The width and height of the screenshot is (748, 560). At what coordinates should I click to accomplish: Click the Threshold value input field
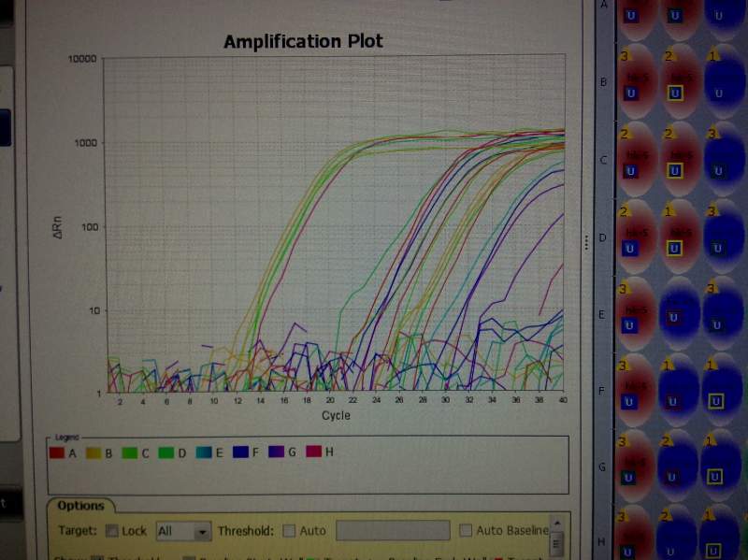point(393,530)
